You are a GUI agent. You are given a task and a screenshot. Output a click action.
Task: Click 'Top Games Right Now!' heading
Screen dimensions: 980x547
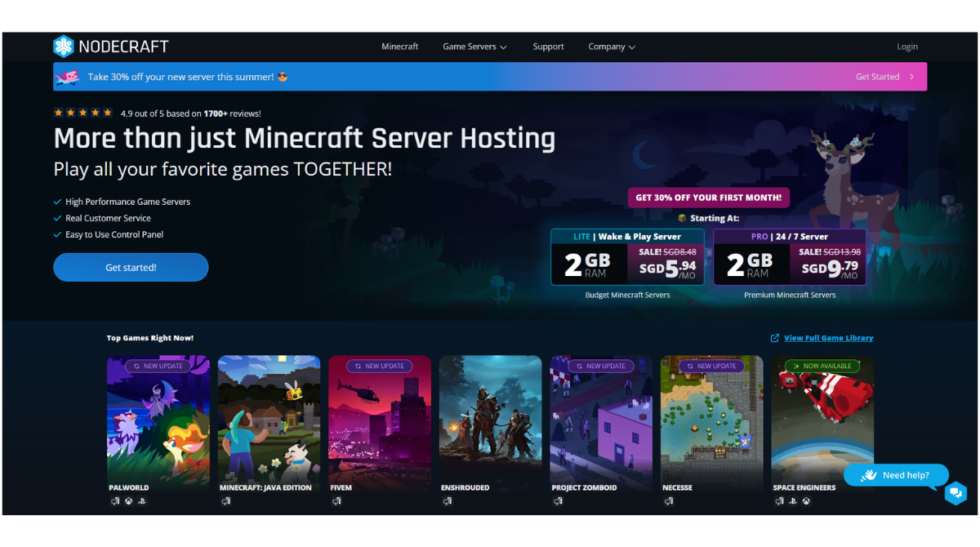point(150,338)
